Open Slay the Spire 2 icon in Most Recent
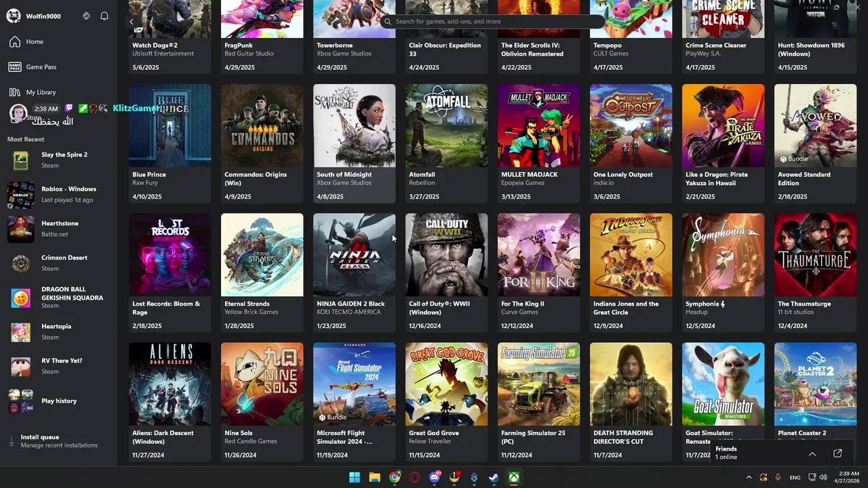The height and width of the screenshot is (488, 868). point(21,160)
